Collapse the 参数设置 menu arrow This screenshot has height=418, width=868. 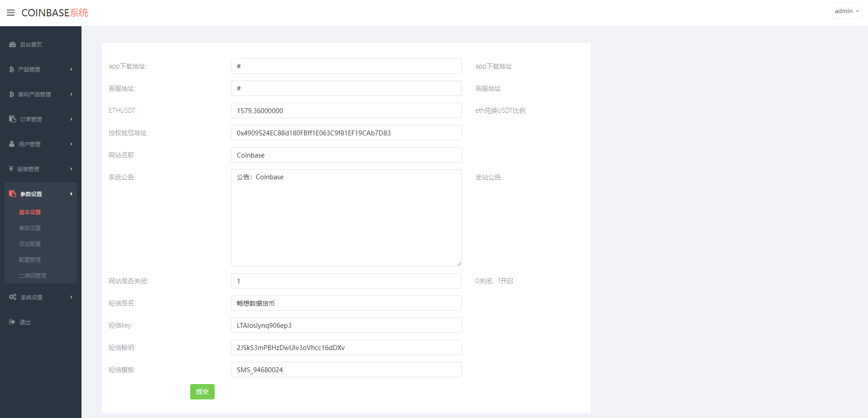point(72,194)
